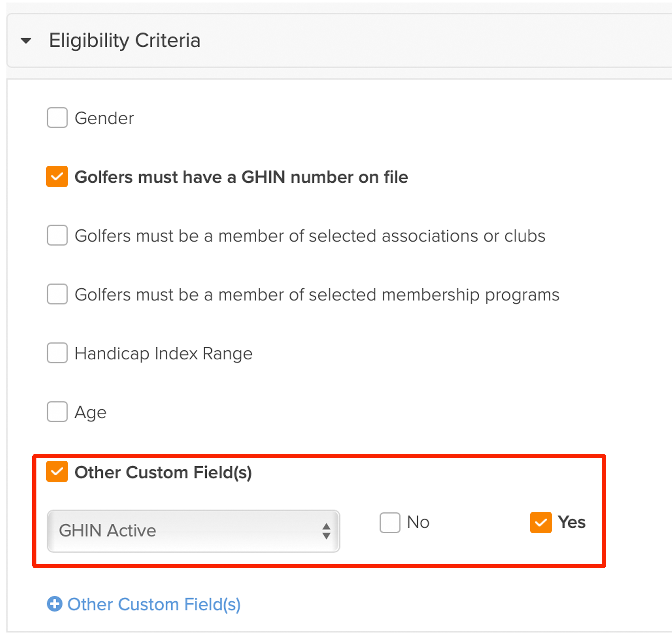The height and width of the screenshot is (635, 672).
Task: Enable Handicap Index Range checkbox
Action: click(x=57, y=353)
